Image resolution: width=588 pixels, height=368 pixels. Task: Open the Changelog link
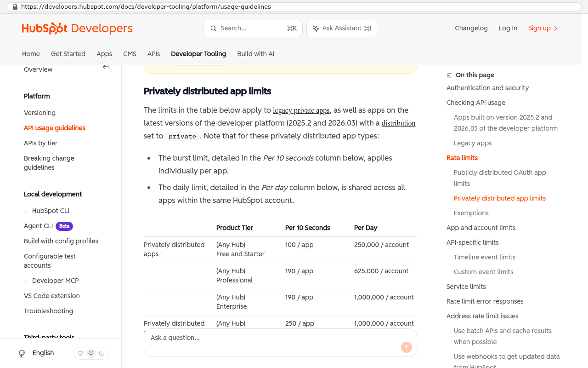[x=471, y=28]
